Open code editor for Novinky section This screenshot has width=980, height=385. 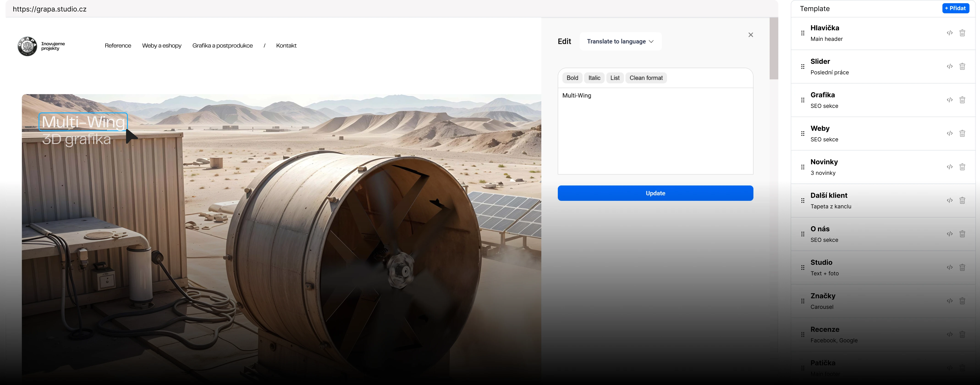pyautogui.click(x=950, y=167)
